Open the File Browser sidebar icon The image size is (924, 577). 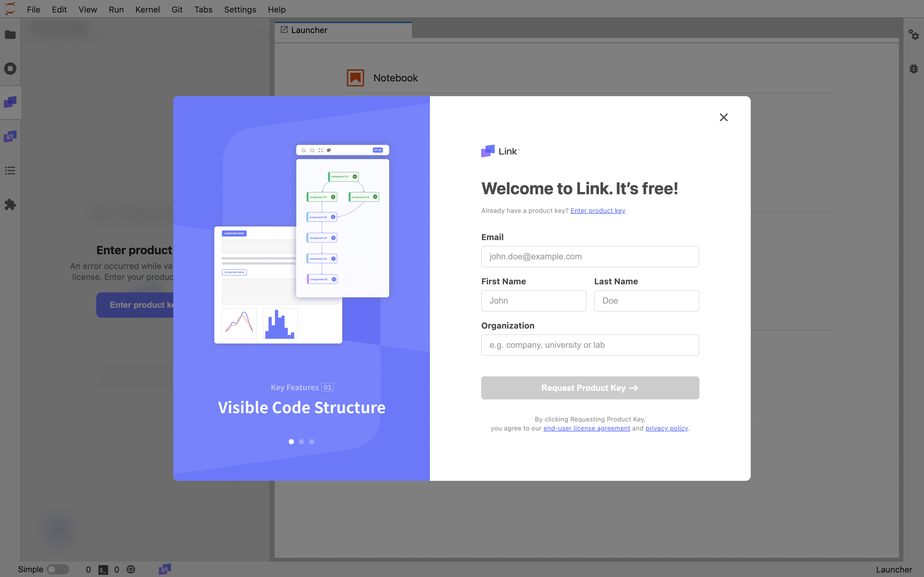coord(10,35)
